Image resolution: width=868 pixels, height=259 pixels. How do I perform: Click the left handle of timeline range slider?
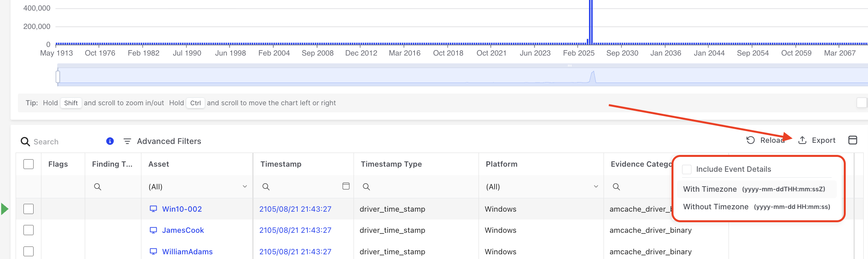coord(58,77)
